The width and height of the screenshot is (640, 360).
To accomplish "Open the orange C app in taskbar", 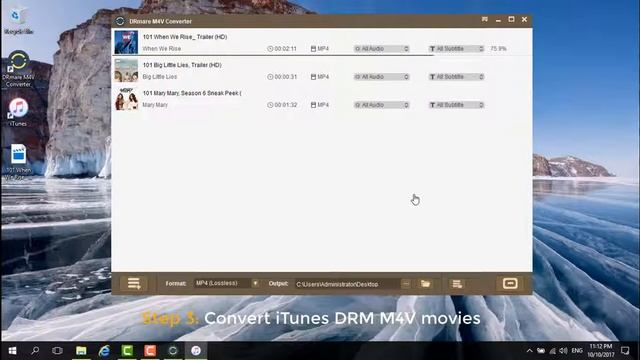I will click(x=150, y=351).
